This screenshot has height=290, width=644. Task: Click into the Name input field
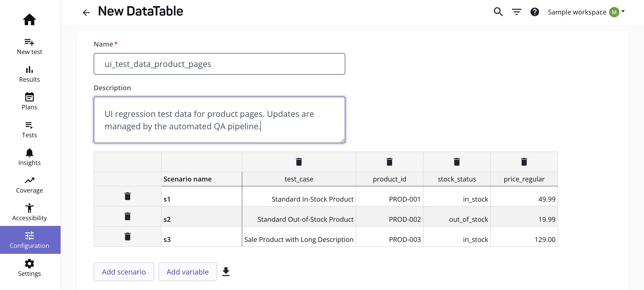[x=219, y=64]
